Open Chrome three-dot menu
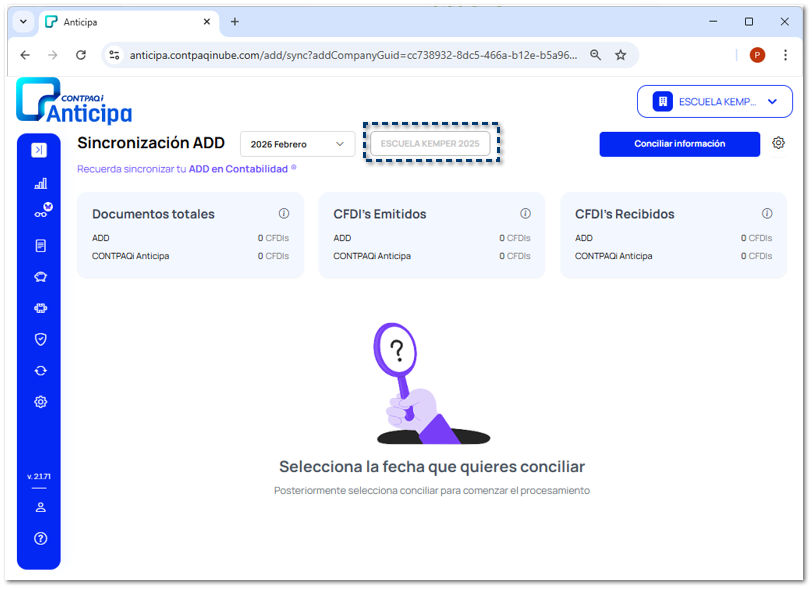Image resolution: width=812 pixels, height=589 pixels. pyautogui.click(x=785, y=55)
